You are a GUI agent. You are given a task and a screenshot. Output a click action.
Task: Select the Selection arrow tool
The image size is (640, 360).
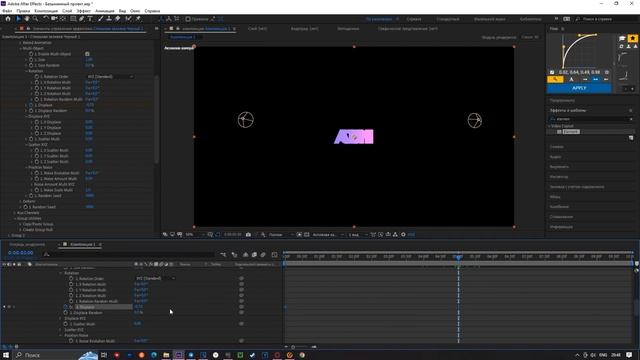(x=18, y=19)
